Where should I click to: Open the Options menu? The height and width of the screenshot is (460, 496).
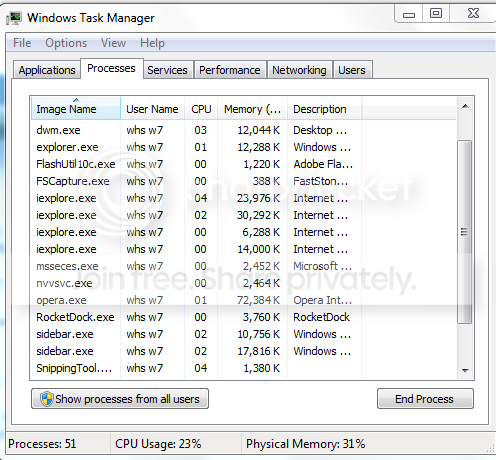(66, 43)
